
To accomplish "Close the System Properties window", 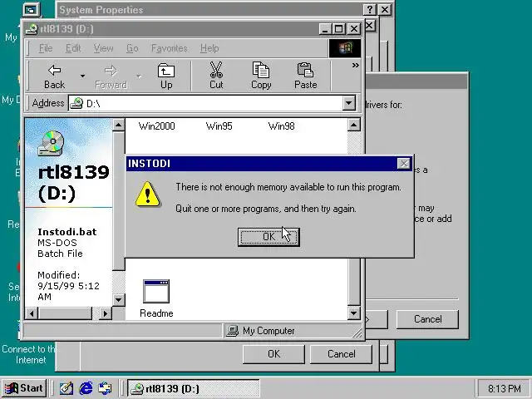I will tap(384, 9).
